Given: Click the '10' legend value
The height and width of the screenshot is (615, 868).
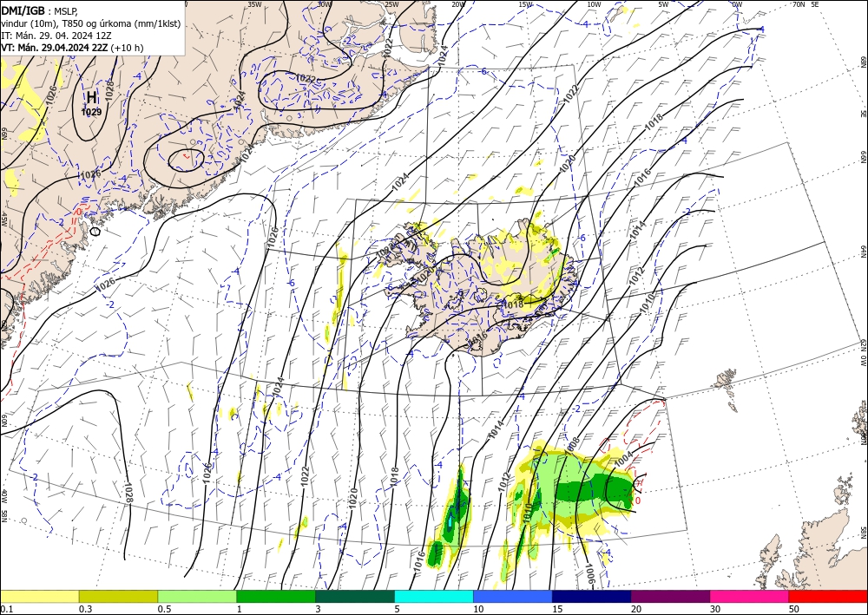Looking at the screenshot, I should (x=478, y=609).
